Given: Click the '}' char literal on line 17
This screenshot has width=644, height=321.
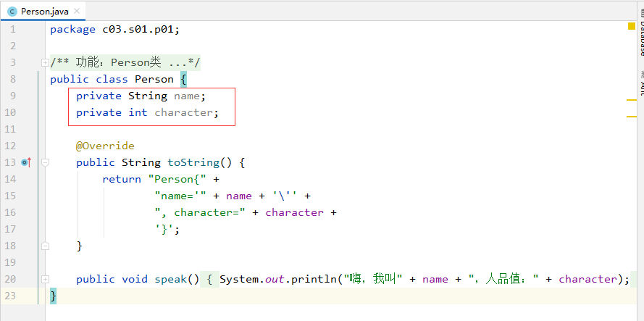Looking at the screenshot, I should point(164,230).
